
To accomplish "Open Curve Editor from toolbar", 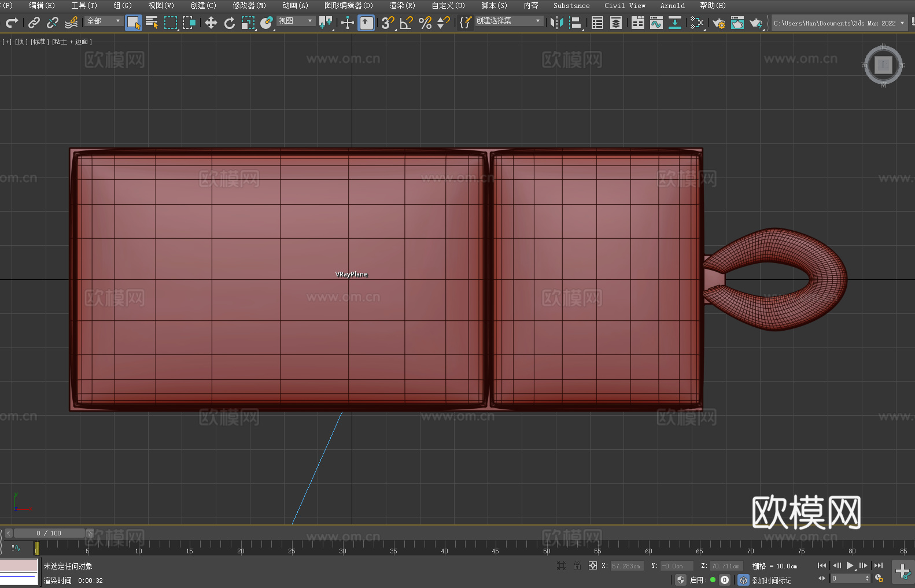I will click(656, 23).
